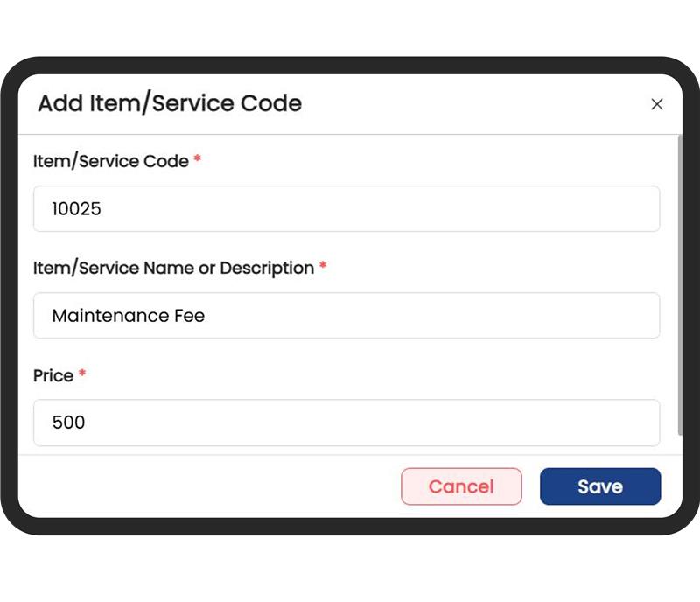Click into the Name or Description field
This screenshot has width=700, height=602.
tap(346, 316)
